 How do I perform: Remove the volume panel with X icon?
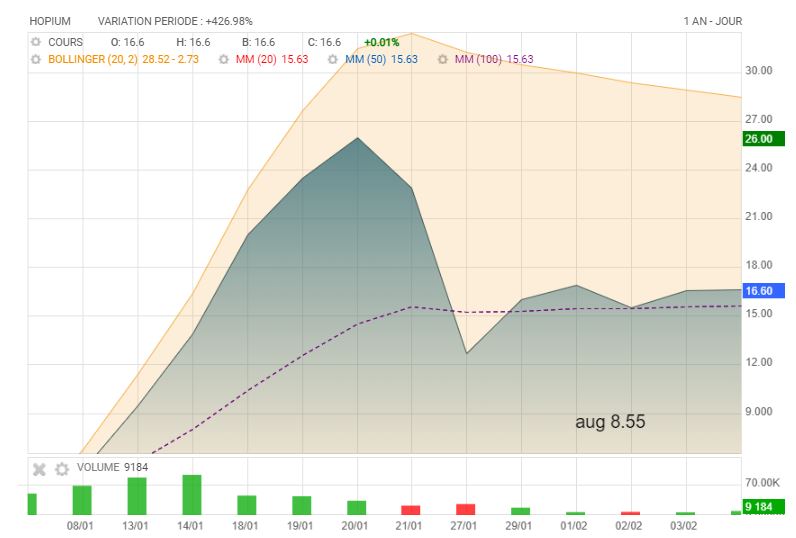click(39, 469)
